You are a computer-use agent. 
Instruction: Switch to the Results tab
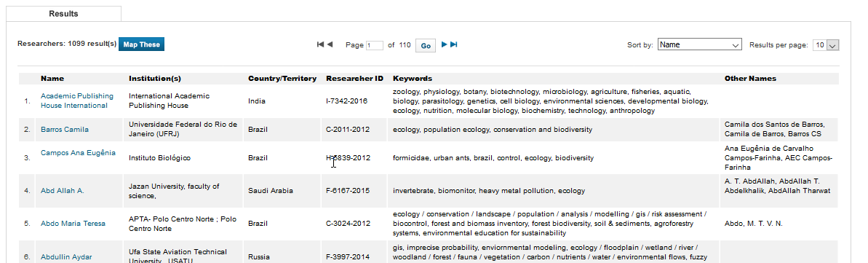point(63,13)
